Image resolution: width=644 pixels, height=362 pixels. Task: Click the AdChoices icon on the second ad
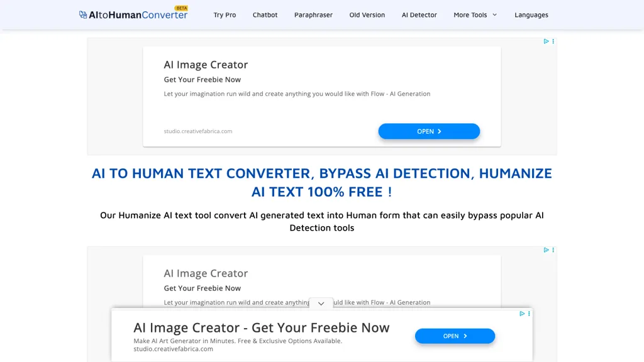pyautogui.click(x=546, y=250)
